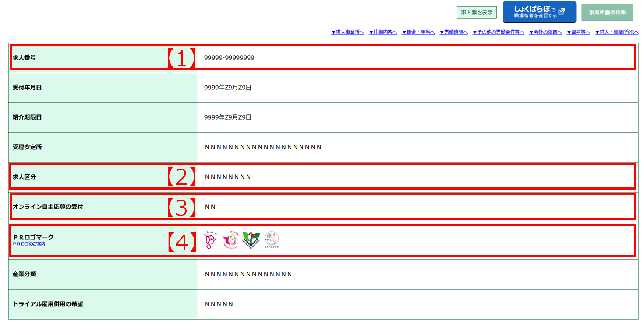The width and height of the screenshot is (644, 335).
Task: Click the 受付年月日 row label
Action: click(x=27, y=87)
